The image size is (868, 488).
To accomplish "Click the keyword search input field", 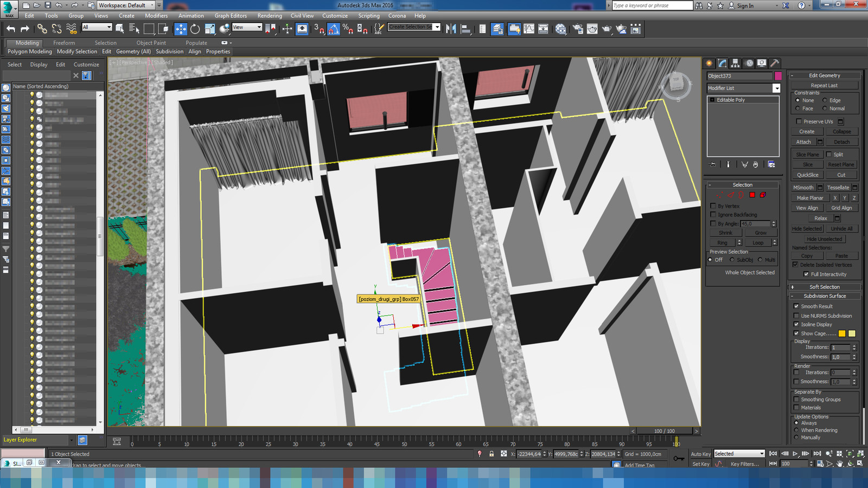I will coord(652,5).
